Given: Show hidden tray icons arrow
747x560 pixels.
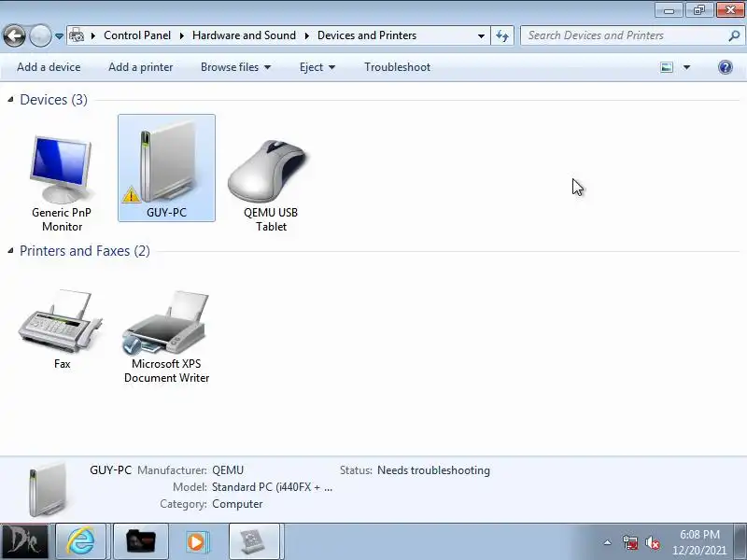Looking at the screenshot, I should 608,542.
